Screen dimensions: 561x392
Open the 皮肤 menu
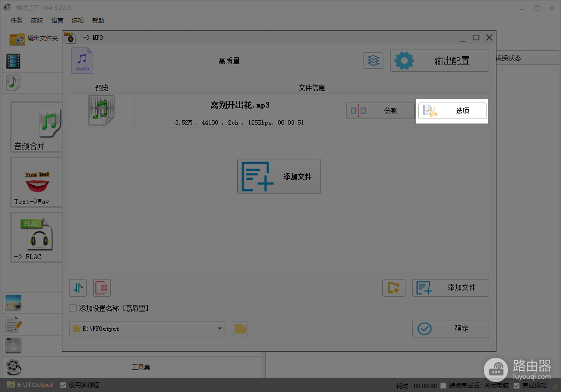(x=37, y=20)
